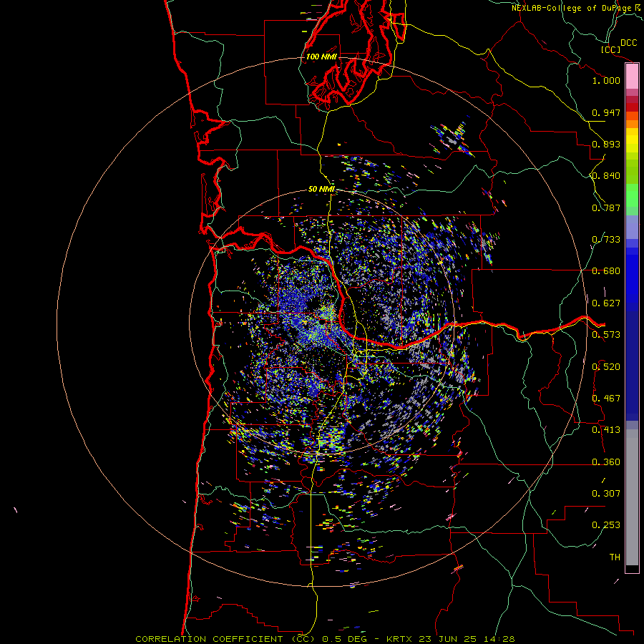Viewport: 644px width, 644px height.
Task: Click the [CC] units label above color bar
Action: (x=610, y=49)
